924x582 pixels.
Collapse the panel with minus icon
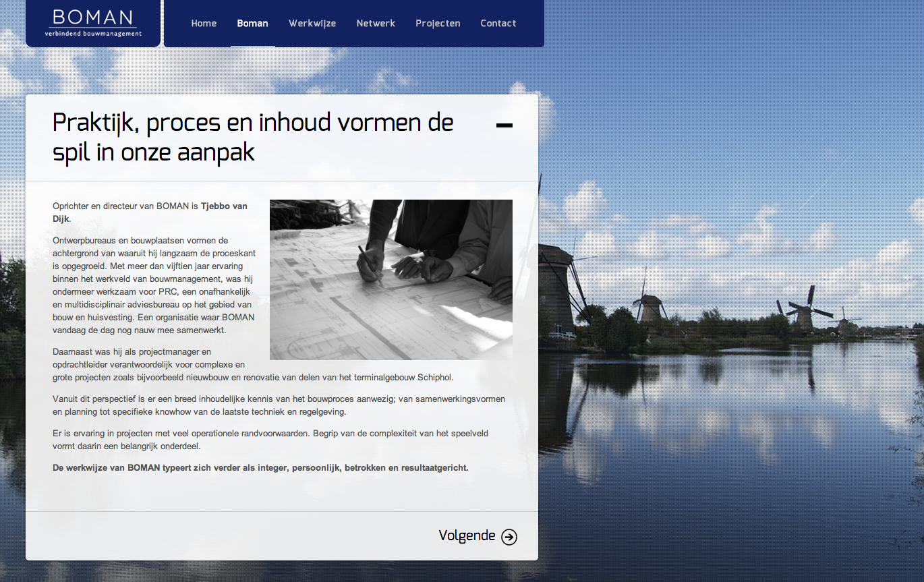(x=504, y=125)
